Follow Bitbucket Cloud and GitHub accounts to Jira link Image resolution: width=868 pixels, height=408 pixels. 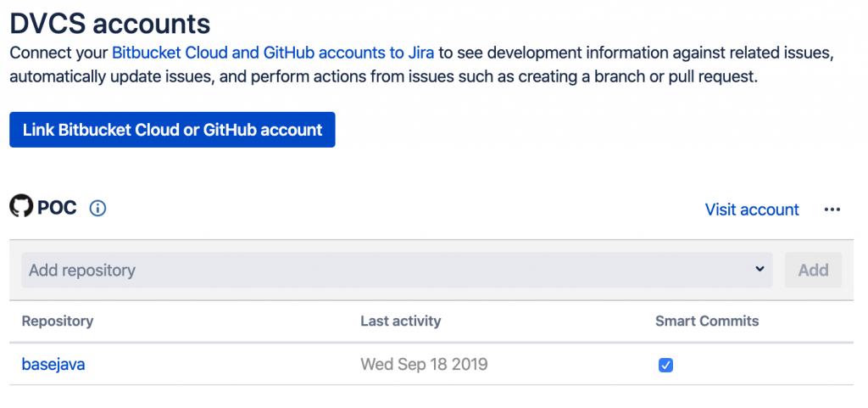click(273, 53)
